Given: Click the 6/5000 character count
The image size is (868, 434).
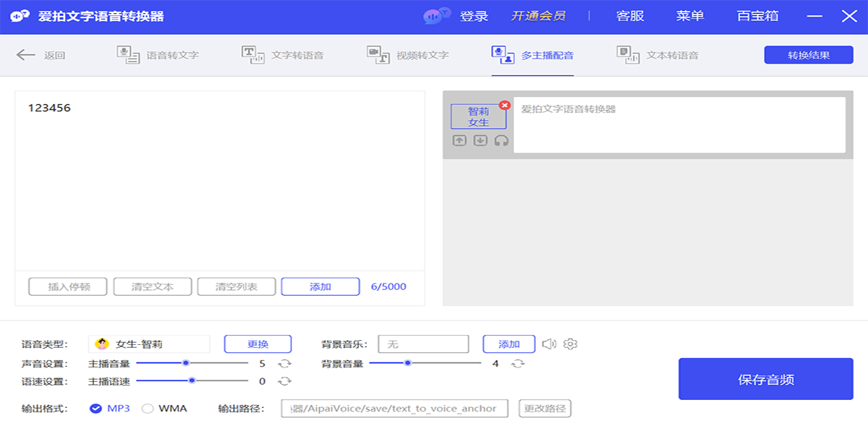Looking at the screenshot, I should (x=388, y=286).
